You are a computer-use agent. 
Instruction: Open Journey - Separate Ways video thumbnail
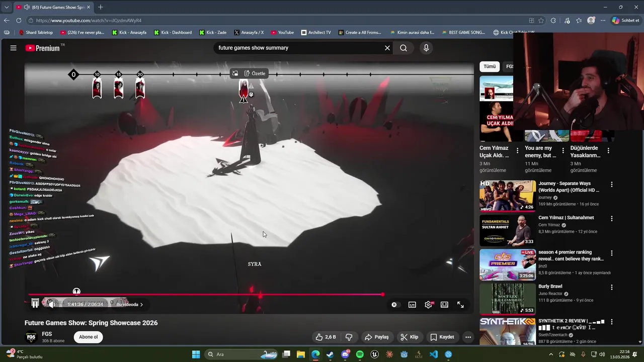click(507, 196)
